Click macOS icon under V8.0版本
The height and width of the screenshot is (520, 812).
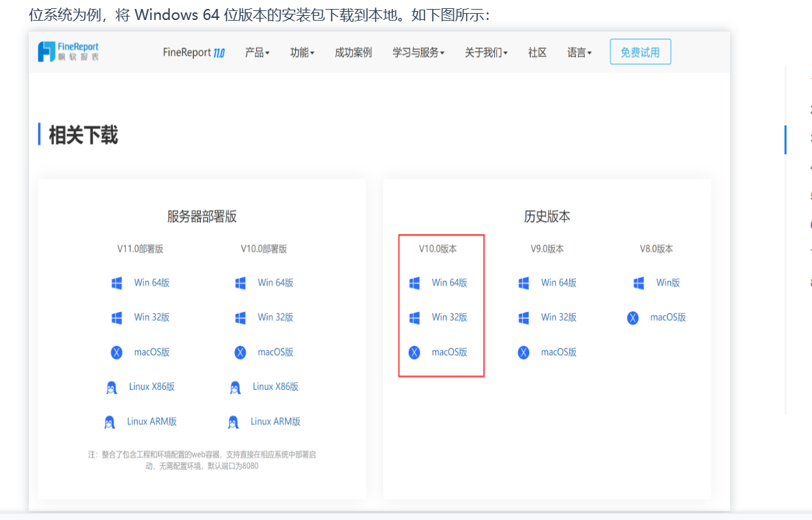[x=633, y=318]
